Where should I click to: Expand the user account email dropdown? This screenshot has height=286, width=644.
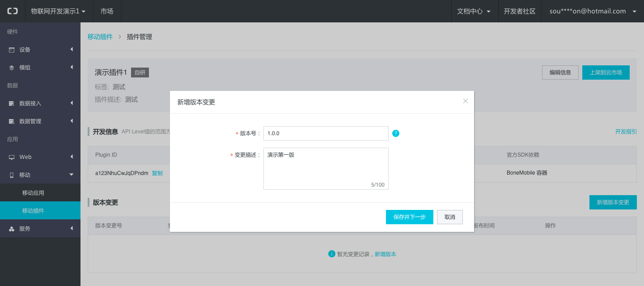[593, 11]
